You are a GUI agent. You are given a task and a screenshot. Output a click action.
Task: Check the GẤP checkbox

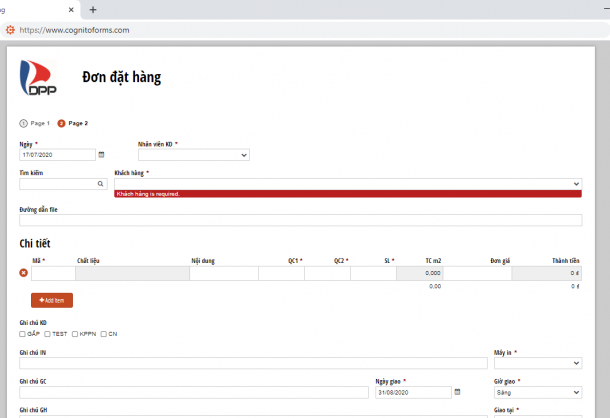[x=23, y=333]
